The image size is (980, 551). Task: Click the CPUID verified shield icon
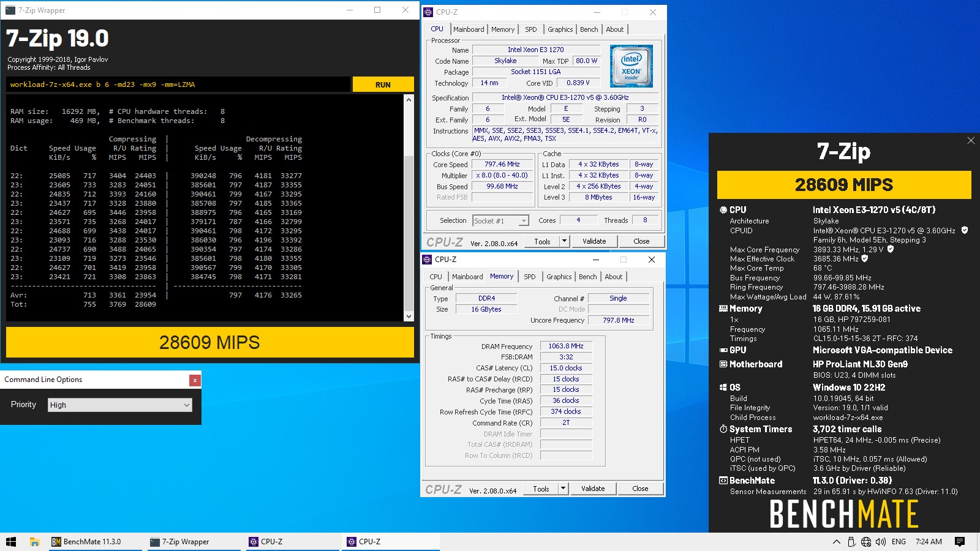pos(965,230)
